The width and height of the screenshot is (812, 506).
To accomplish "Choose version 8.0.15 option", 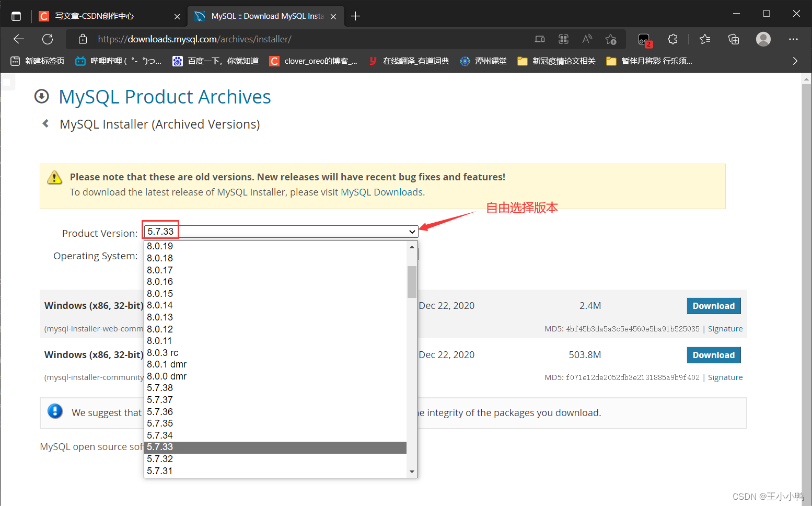I will point(275,294).
